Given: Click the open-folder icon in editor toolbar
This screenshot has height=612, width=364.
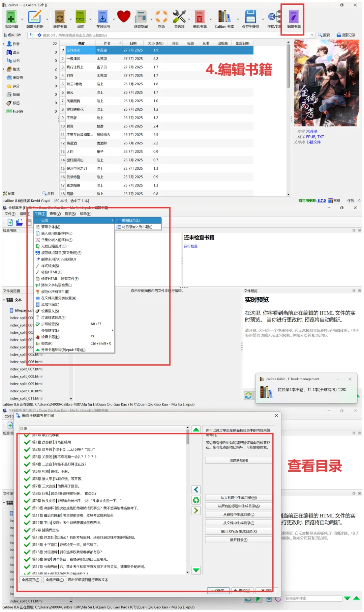Looking at the screenshot, I should [19, 222].
